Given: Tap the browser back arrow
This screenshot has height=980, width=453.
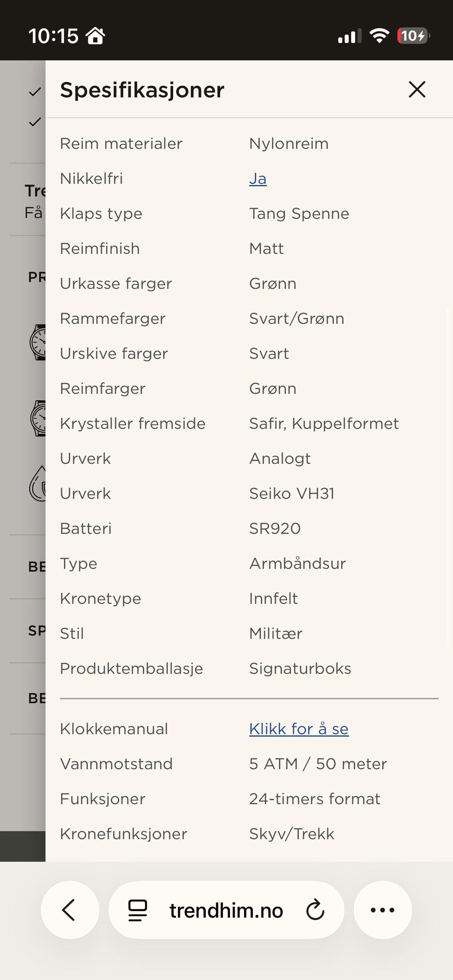Looking at the screenshot, I should click(69, 910).
